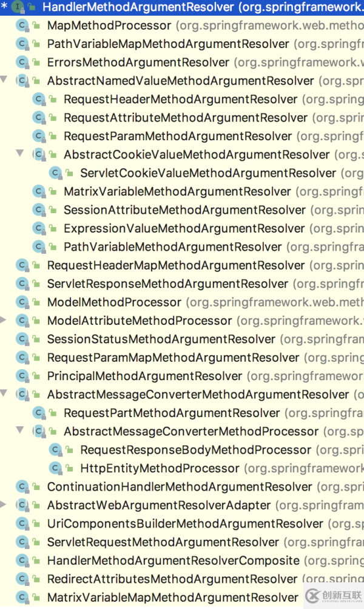
Task: Click the class icon of RequestHeaderMapMethodArgumentResolver
Action: (22, 265)
